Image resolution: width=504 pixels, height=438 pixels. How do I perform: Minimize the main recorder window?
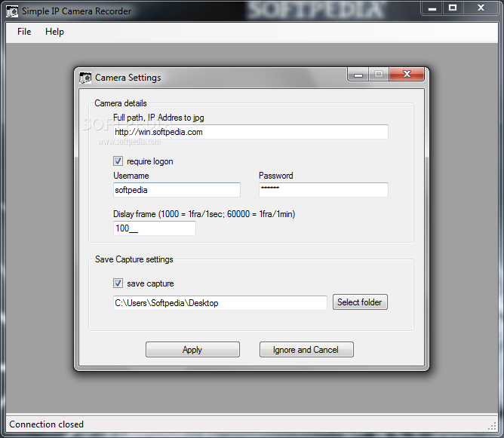point(432,8)
